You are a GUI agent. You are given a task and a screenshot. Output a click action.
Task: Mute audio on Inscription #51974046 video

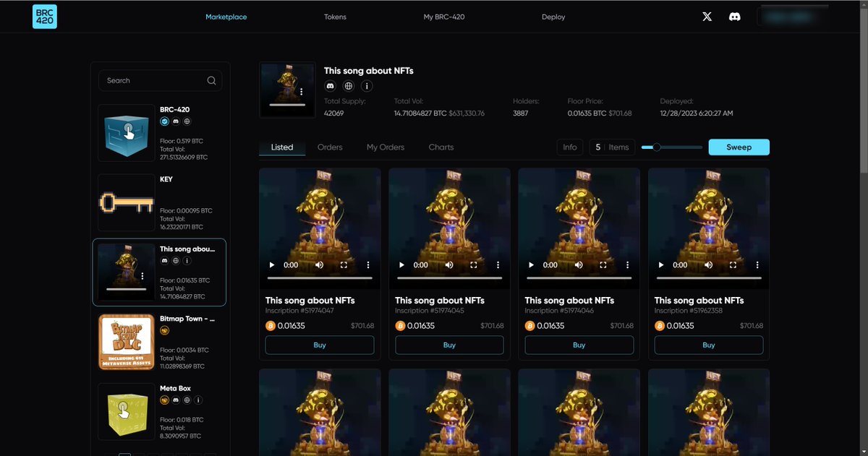pyautogui.click(x=579, y=265)
